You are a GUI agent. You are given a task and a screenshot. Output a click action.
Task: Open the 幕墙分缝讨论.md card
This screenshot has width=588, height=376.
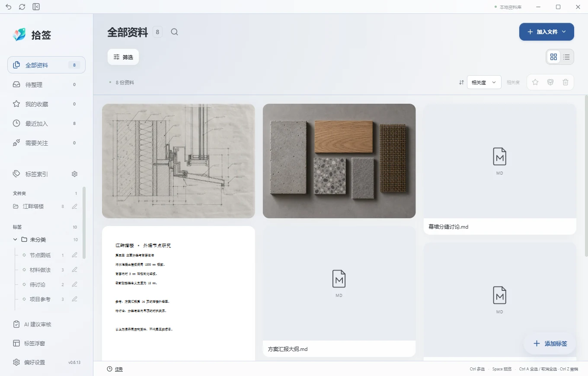tap(500, 169)
